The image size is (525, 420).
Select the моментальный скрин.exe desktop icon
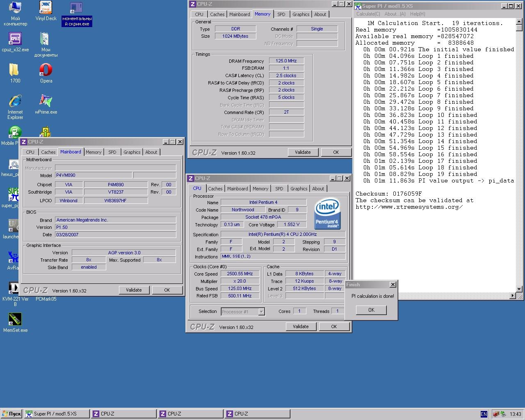tap(77, 14)
